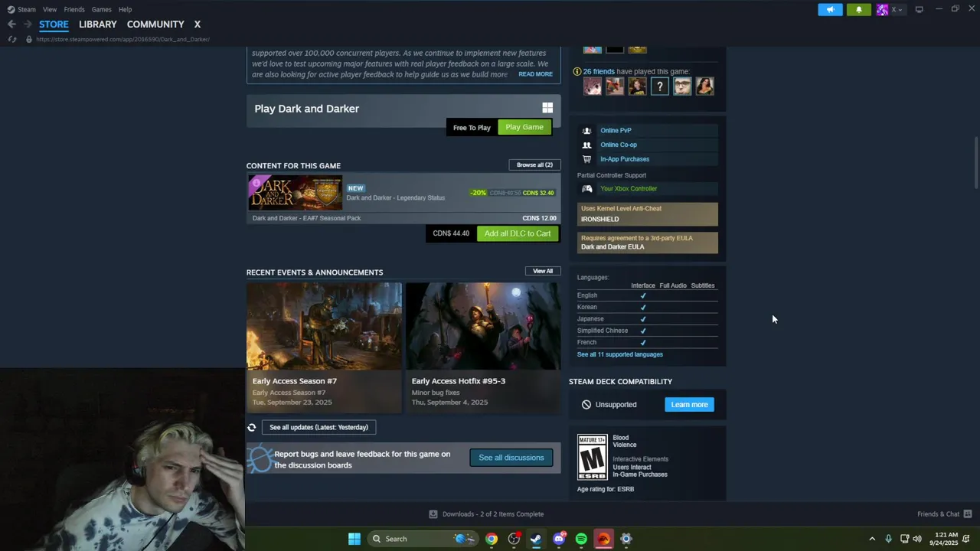Open Early Access Season #7 thumbnail
Image resolution: width=980 pixels, height=551 pixels.
pos(324,327)
